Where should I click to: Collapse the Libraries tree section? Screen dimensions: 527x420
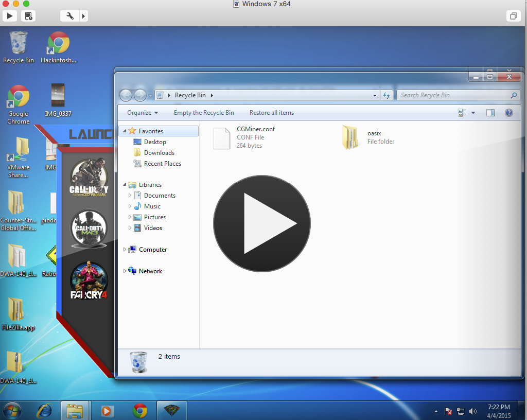[x=125, y=184]
